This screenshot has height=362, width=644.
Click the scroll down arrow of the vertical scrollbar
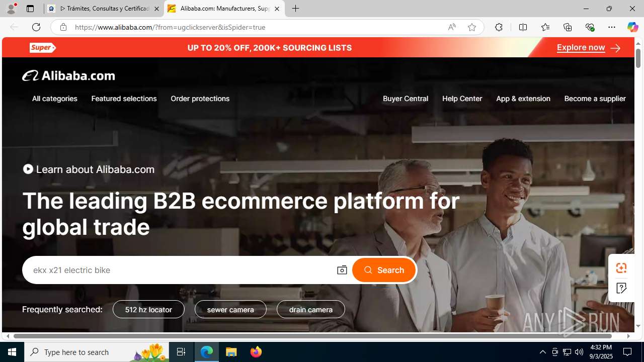click(x=638, y=326)
